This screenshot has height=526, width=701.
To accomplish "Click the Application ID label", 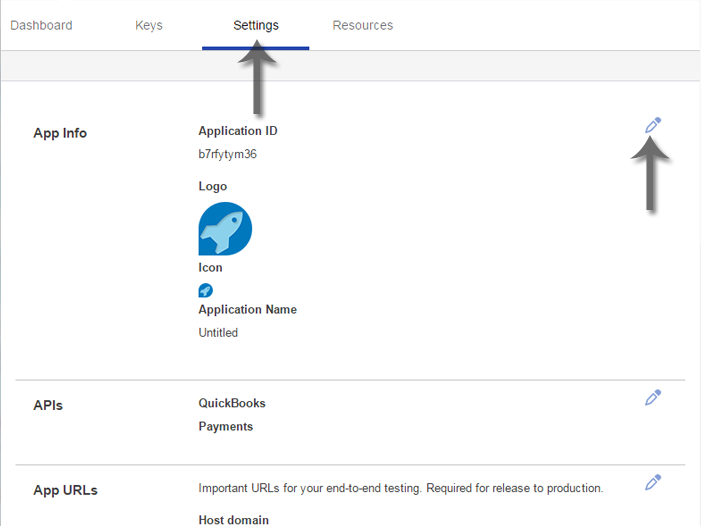I will coord(238,131).
